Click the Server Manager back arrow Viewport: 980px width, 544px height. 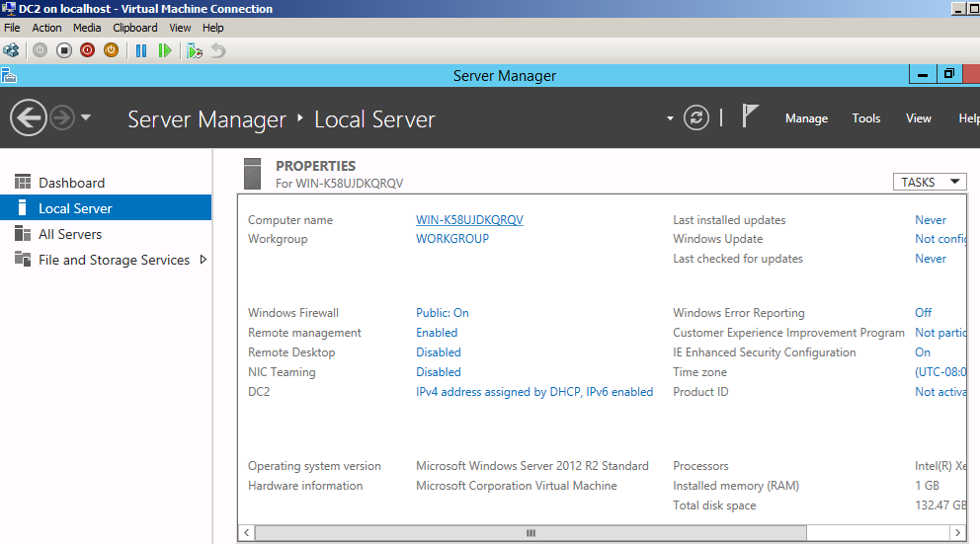tap(29, 118)
